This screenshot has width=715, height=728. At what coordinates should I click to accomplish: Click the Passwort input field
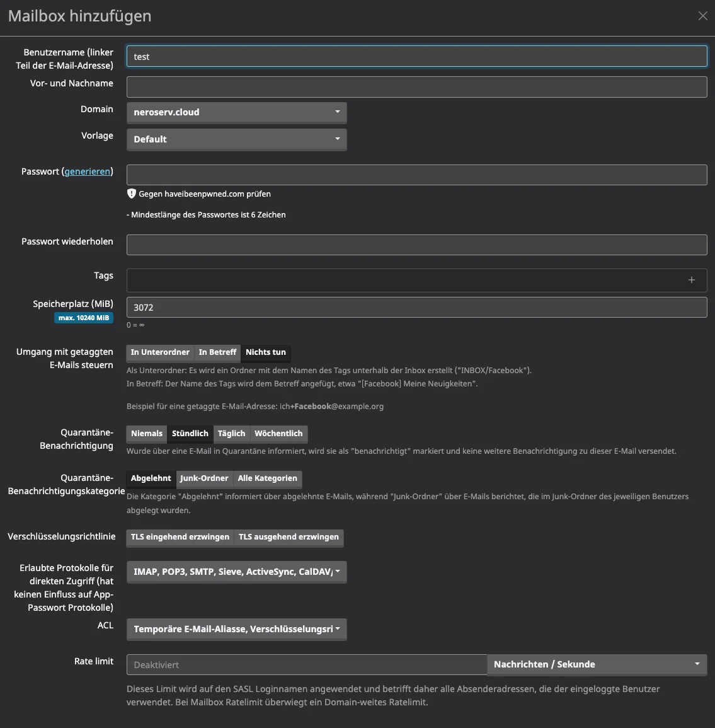point(416,175)
